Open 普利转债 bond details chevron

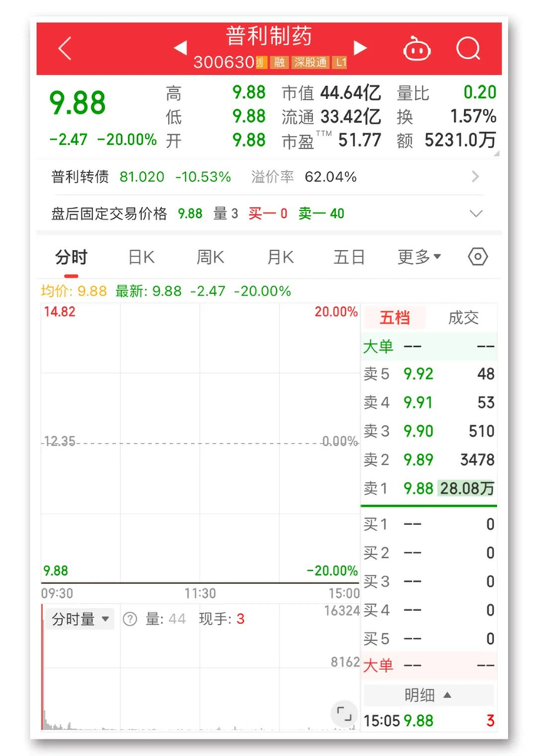coord(476,177)
